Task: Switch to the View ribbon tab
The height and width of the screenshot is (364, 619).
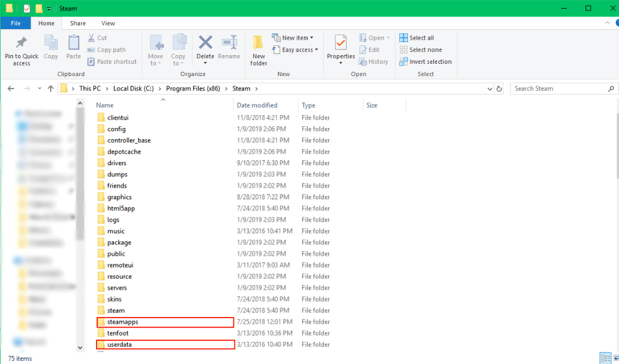Action: click(x=108, y=24)
